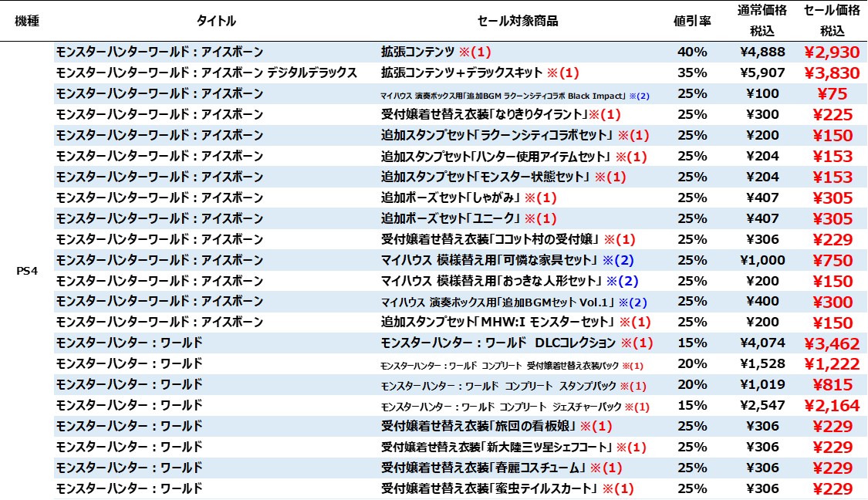The image size is (868, 500).
Task: Click the ¥3,830 sale price
Action: coord(832,73)
